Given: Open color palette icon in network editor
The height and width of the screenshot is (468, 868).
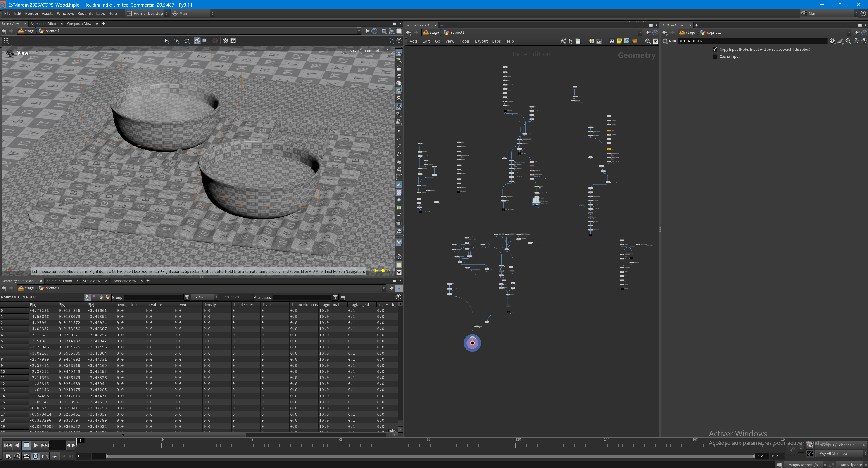Looking at the screenshot, I should tap(591, 41).
